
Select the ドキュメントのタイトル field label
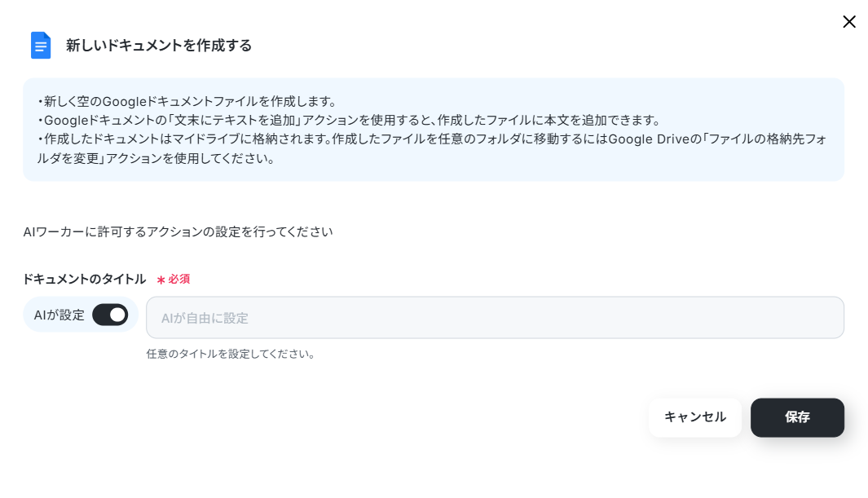point(84,280)
